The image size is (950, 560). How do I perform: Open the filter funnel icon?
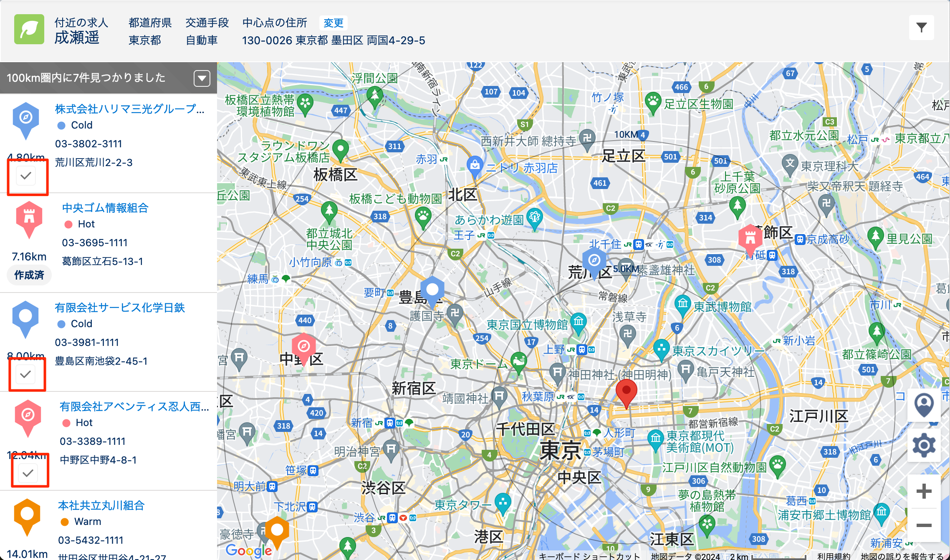[921, 28]
